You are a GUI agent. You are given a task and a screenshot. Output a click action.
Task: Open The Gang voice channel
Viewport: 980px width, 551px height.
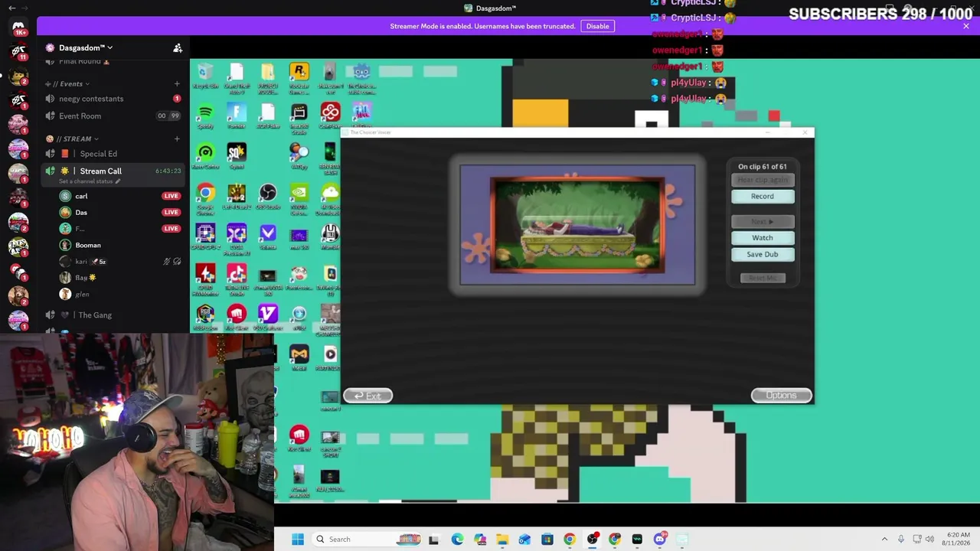[113, 315]
